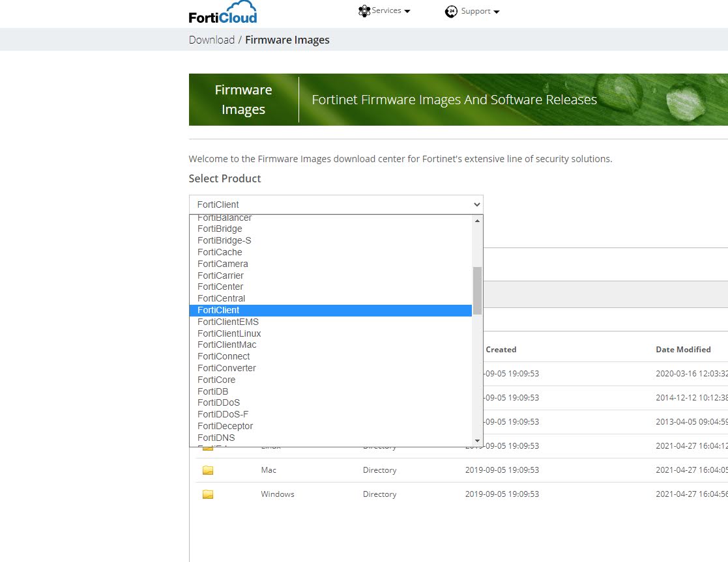Click the Download breadcrumb link
The width and height of the screenshot is (728, 562).
[x=212, y=40]
